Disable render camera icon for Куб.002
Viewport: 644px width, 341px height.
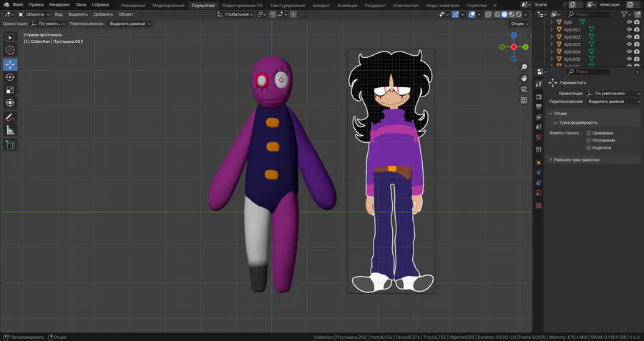pos(637,37)
